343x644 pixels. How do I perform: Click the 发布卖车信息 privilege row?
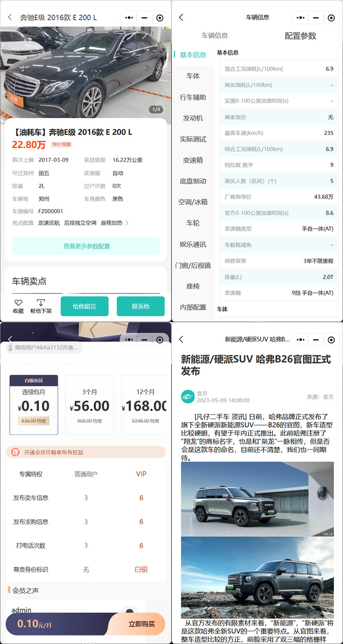[86, 498]
